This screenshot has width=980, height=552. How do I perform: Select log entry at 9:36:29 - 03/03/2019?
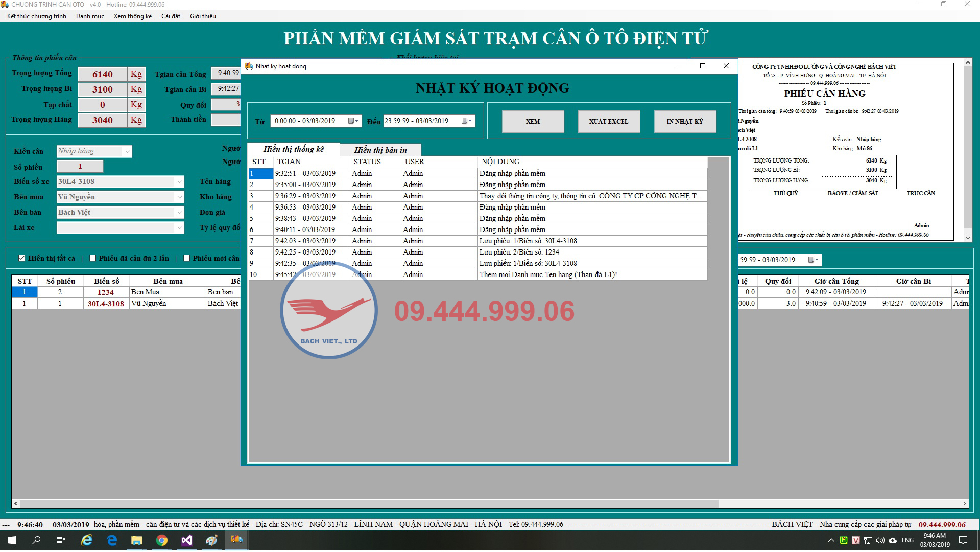click(478, 196)
